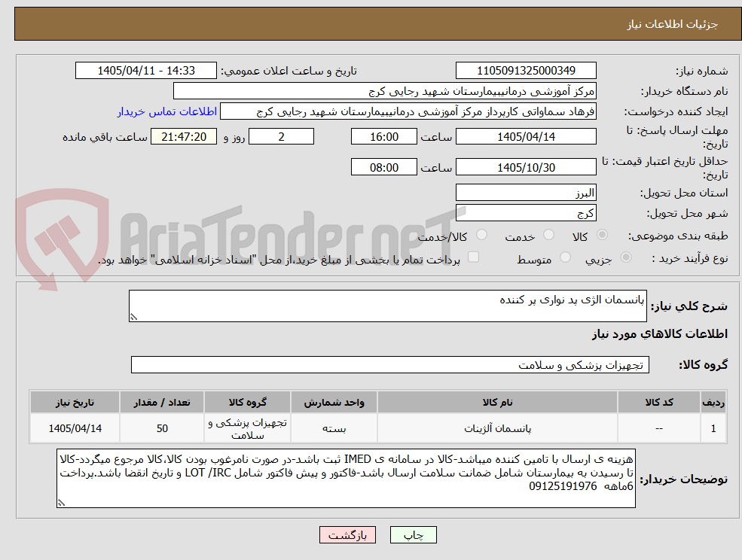The width and height of the screenshot is (742, 560).
Task: Click the تعداد / مقدار column header
Action: click(162, 402)
